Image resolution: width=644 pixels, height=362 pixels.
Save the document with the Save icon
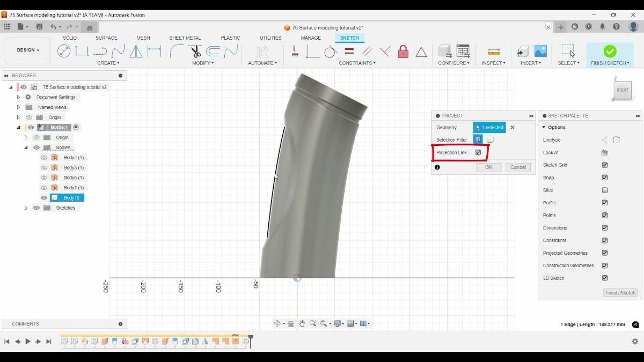tap(39, 27)
